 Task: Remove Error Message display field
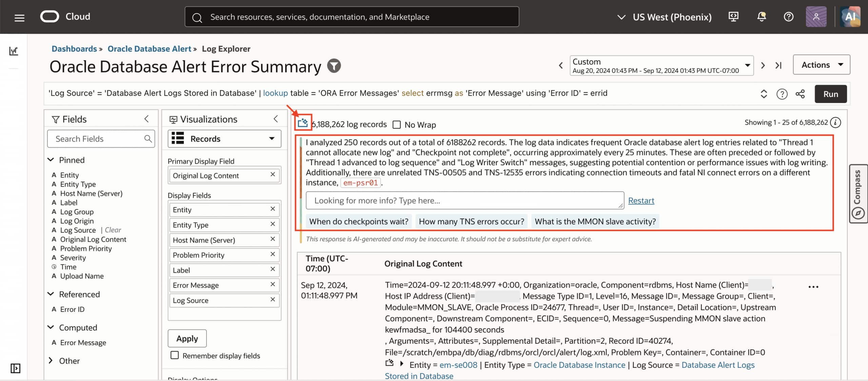(x=273, y=284)
